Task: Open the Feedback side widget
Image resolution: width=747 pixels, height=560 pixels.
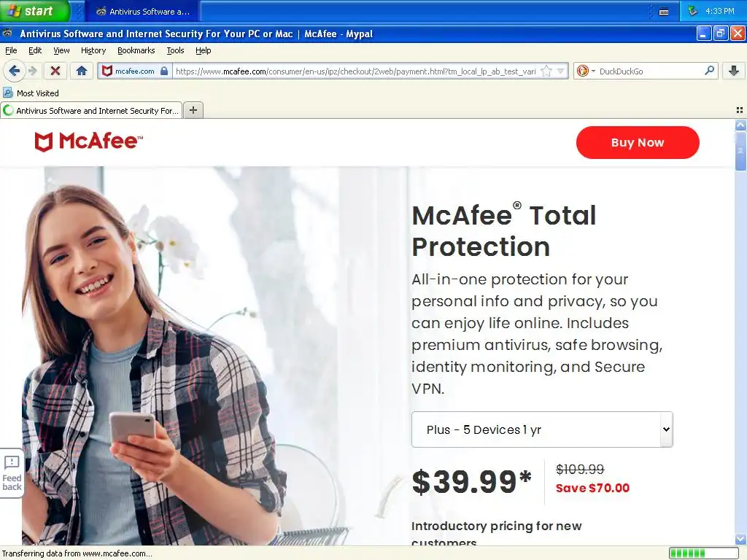Action: point(12,473)
